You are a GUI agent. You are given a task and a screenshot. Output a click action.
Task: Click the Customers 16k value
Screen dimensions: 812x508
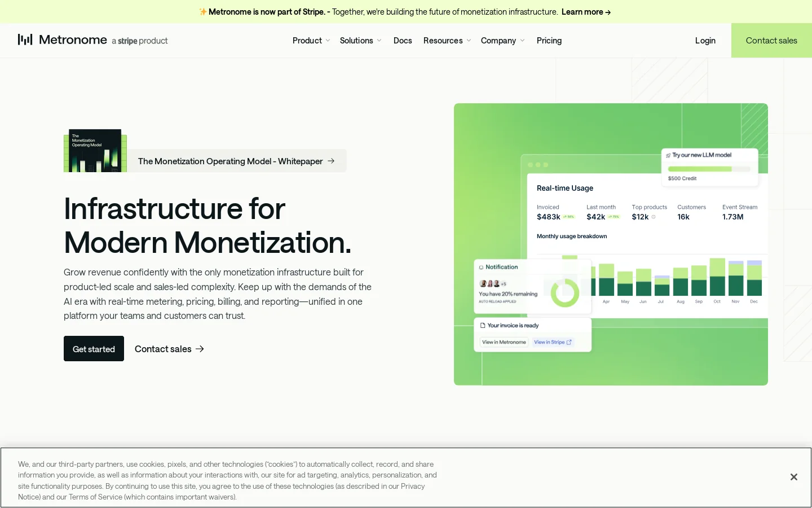tap(683, 217)
